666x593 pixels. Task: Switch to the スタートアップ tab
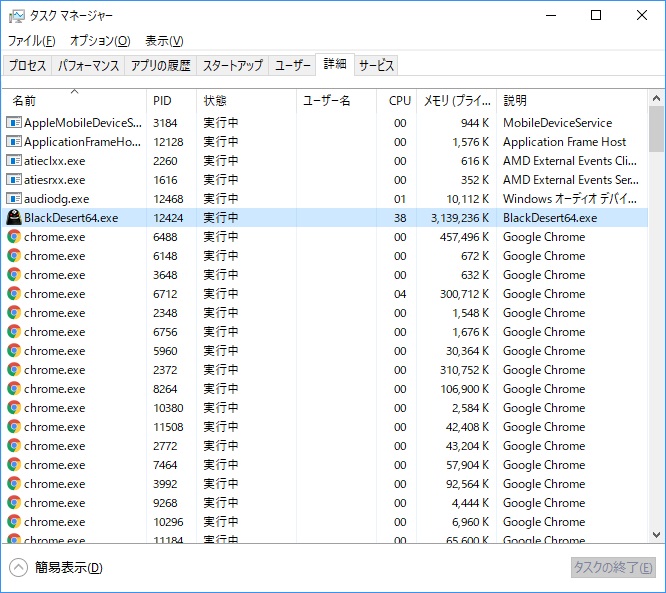(232, 65)
